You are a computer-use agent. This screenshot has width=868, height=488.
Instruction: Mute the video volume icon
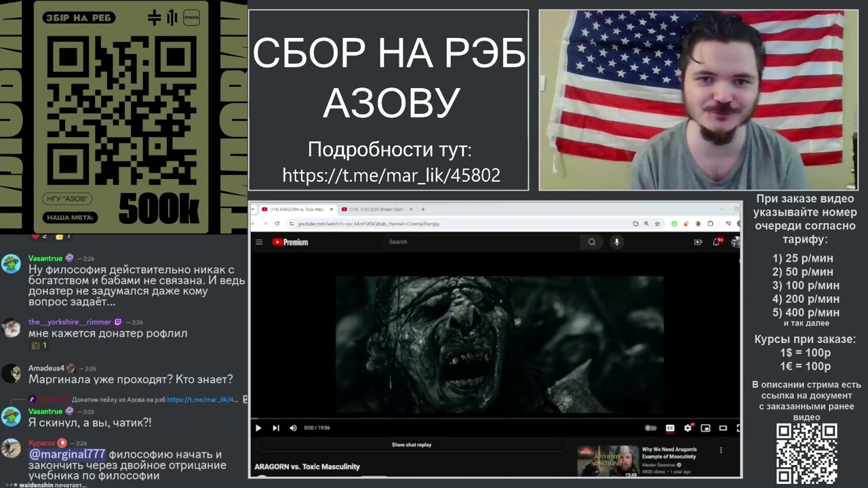[x=294, y=428]
